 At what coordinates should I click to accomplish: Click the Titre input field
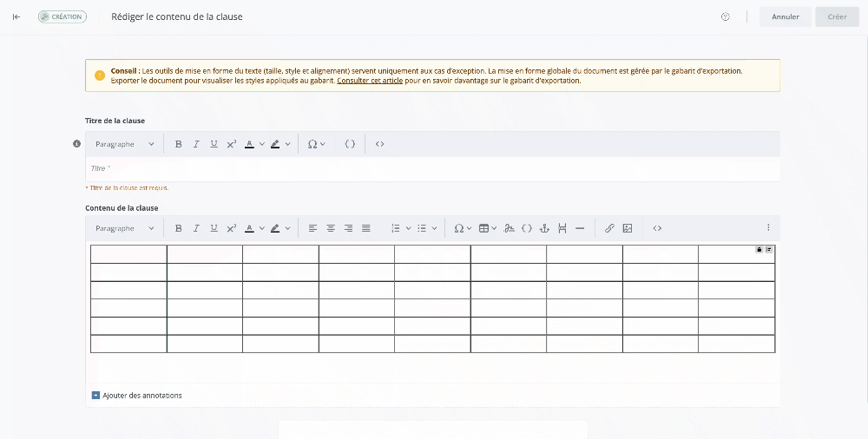pos(432,168)
